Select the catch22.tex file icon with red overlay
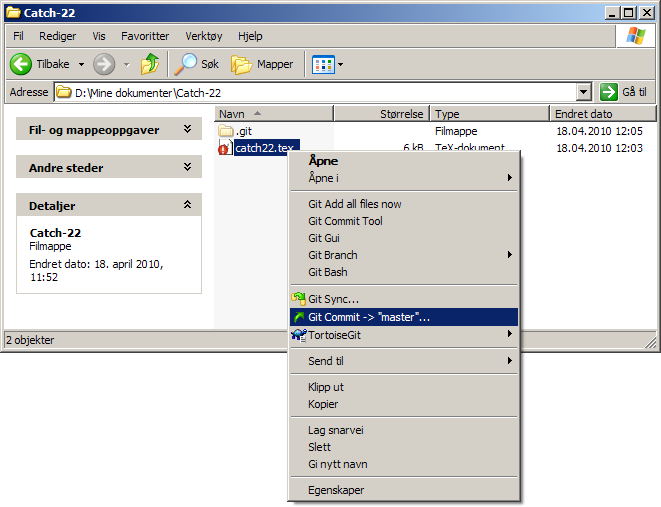 (225, 148)
